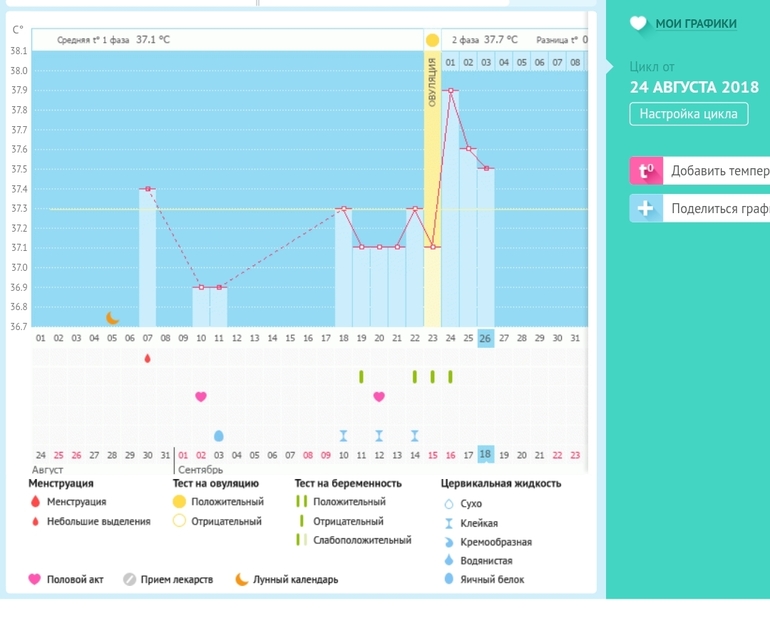This screenshot has width=770, height=633.
Task: Click the yellow ovulation circle above the chart
Action: coord(432,40)
